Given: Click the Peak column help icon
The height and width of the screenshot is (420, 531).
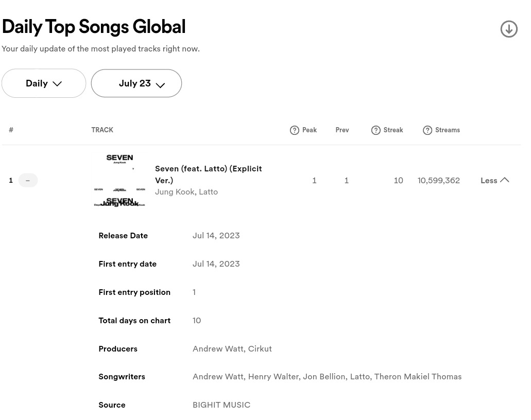Looking at the screenshot, I should click(294, 130).
